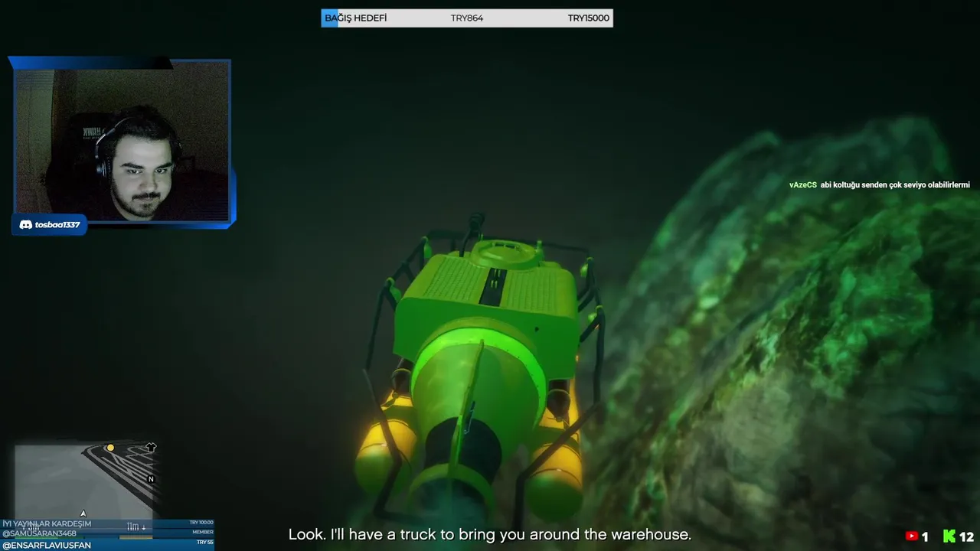980x551 pixels.
Task: Click the @ENSARFLAVIUSFAN donor name
Action: (47, 545)
